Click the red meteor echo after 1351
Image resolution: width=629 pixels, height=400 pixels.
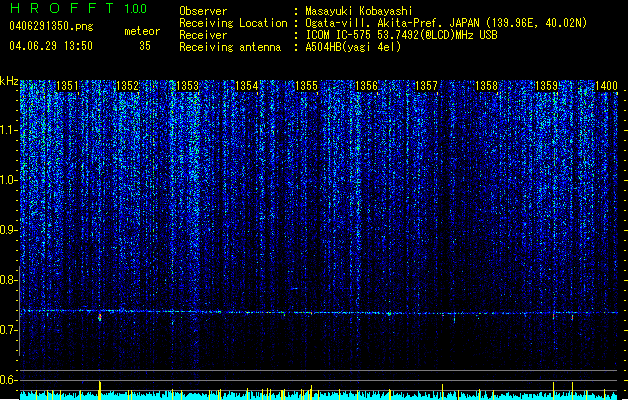[x=100, y=317]
